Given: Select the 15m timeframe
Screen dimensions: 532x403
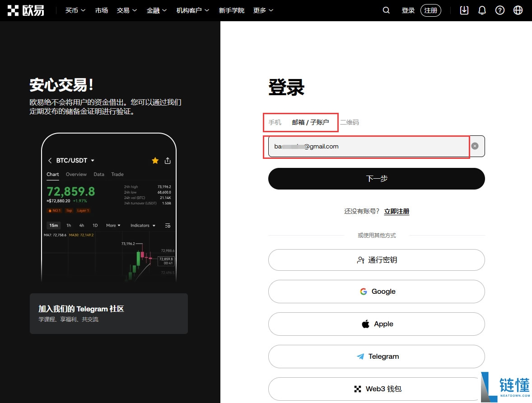Looking at the screenshot, I should click(x=54, y=225).
